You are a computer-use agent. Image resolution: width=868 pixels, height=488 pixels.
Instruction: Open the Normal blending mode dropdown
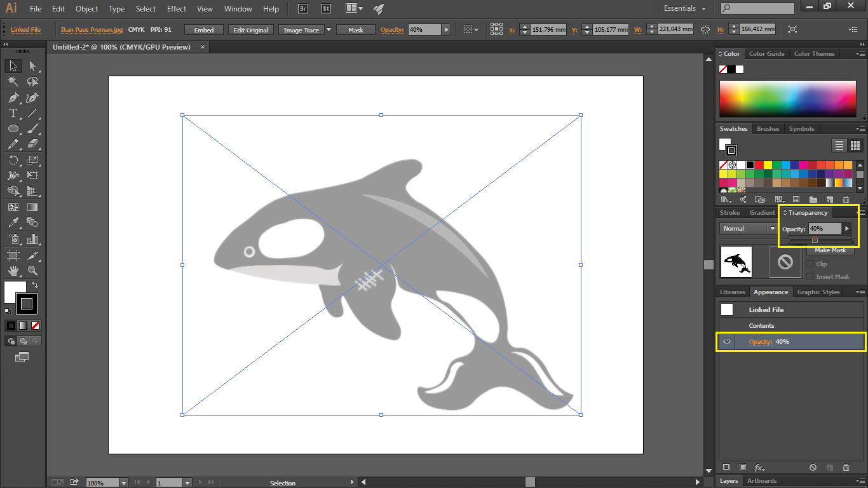[x=749, y=228]
